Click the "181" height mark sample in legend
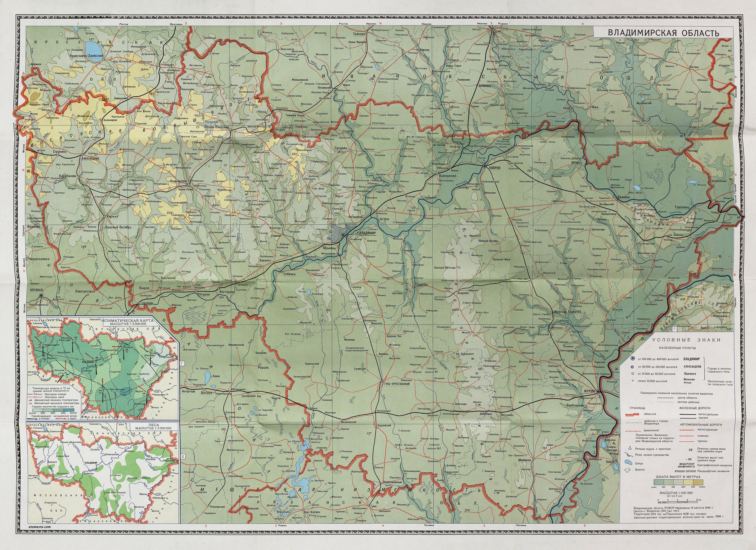This screenshot has height=550, width=756. tap(689, 459)
